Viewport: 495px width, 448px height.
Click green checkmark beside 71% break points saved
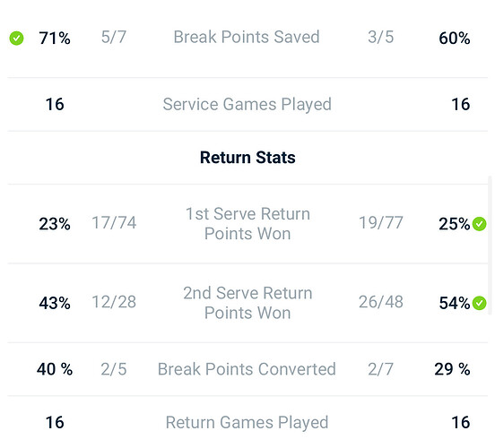tap(16, 39)
